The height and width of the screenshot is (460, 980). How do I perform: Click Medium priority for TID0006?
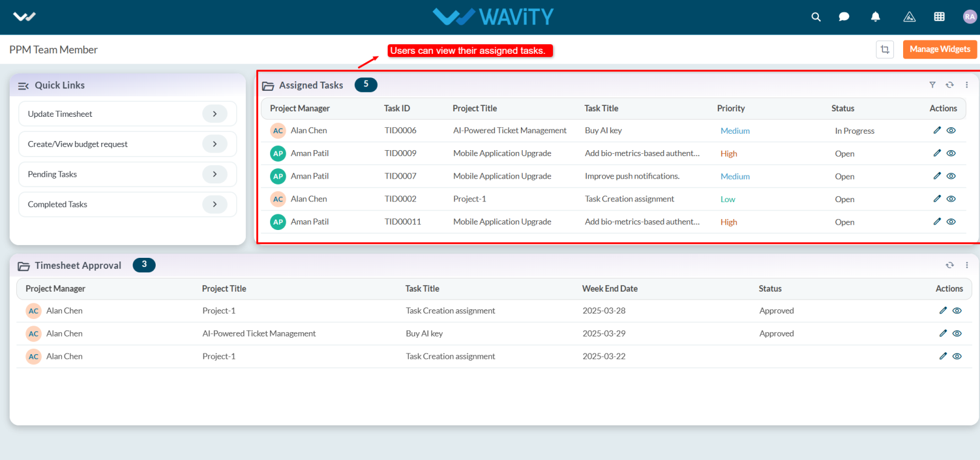click(x=735, y=131)
